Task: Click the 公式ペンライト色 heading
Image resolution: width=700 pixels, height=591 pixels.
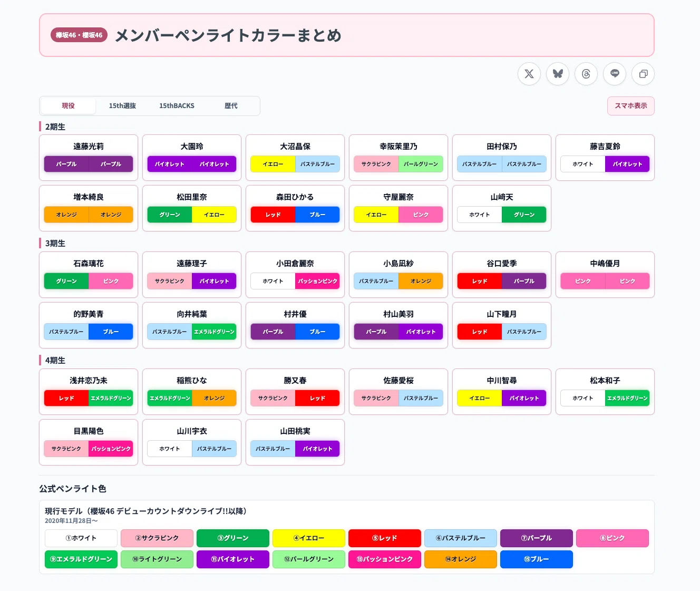Action: point(73,489)
